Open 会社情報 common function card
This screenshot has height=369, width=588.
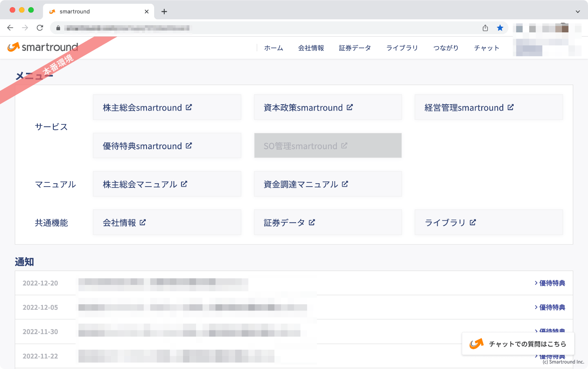167,222
